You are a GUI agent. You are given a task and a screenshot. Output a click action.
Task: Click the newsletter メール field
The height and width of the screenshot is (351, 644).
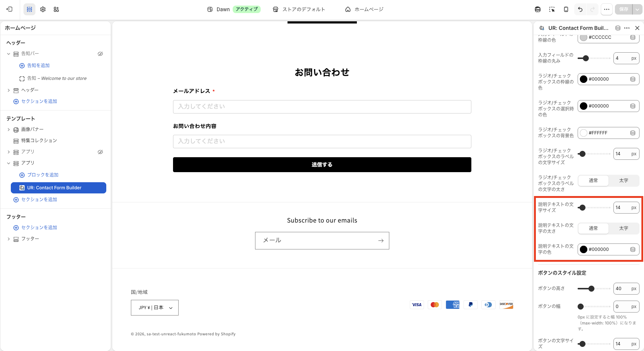pos(322,241)
